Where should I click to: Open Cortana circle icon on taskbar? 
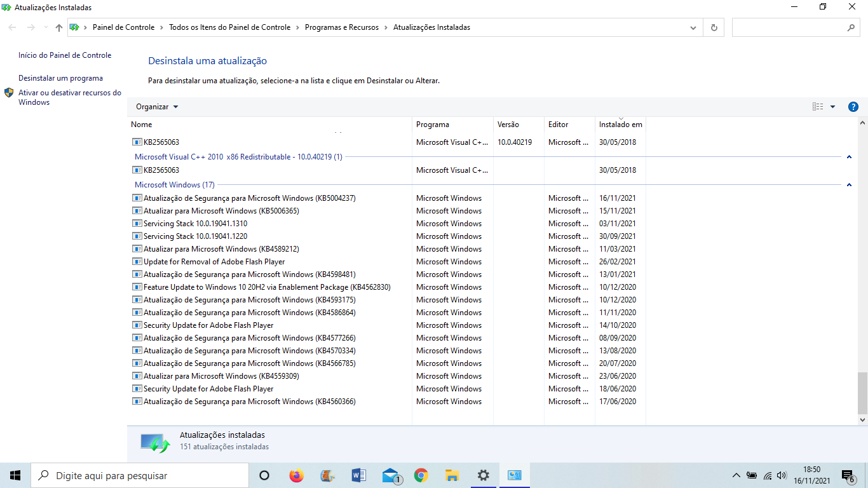pos(264,475)
